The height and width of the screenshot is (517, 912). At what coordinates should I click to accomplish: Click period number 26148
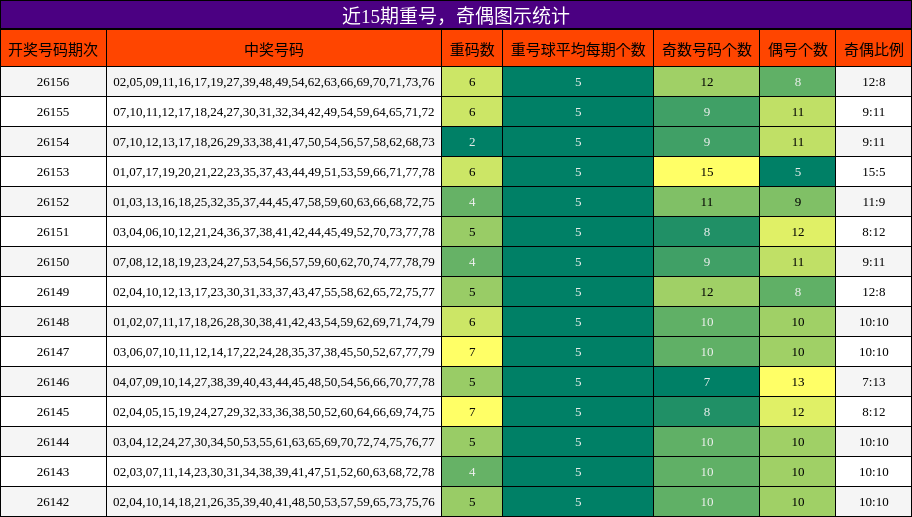[53, 322]
